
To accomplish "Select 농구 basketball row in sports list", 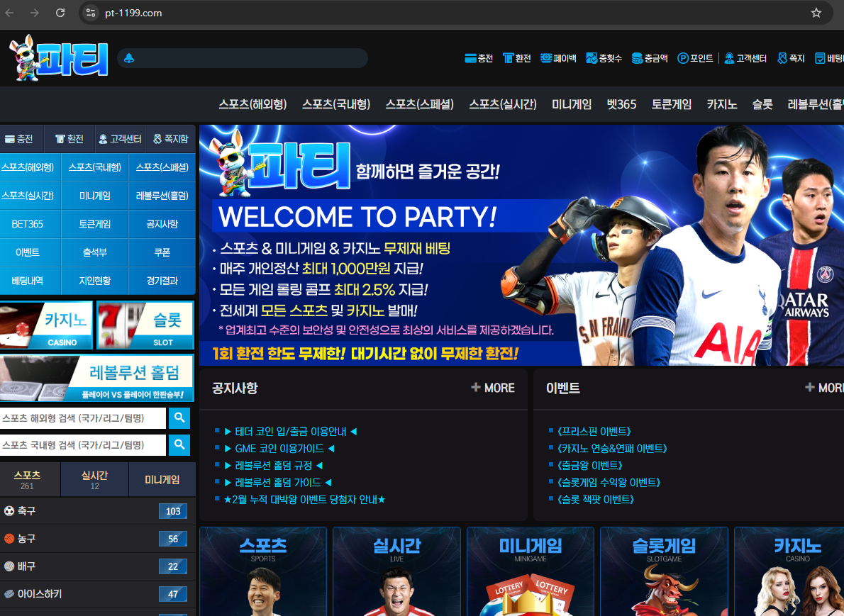I will click(x=97, y=539).
